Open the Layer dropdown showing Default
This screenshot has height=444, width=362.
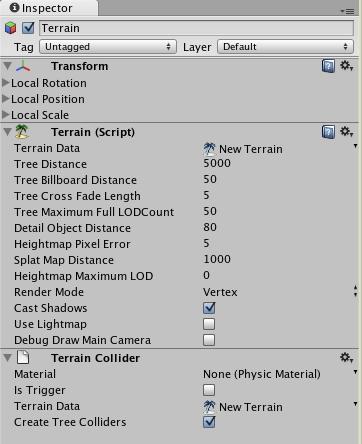285,47
